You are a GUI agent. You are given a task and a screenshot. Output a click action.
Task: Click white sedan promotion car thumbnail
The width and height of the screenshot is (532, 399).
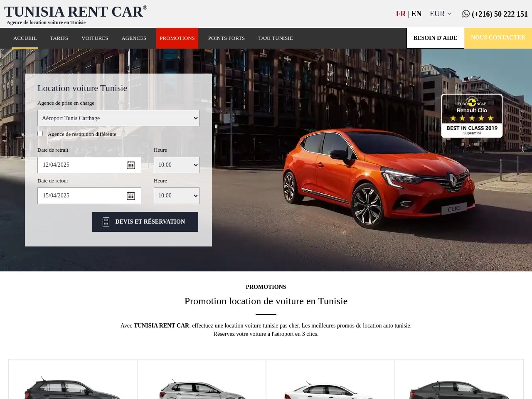pos(330,389)
